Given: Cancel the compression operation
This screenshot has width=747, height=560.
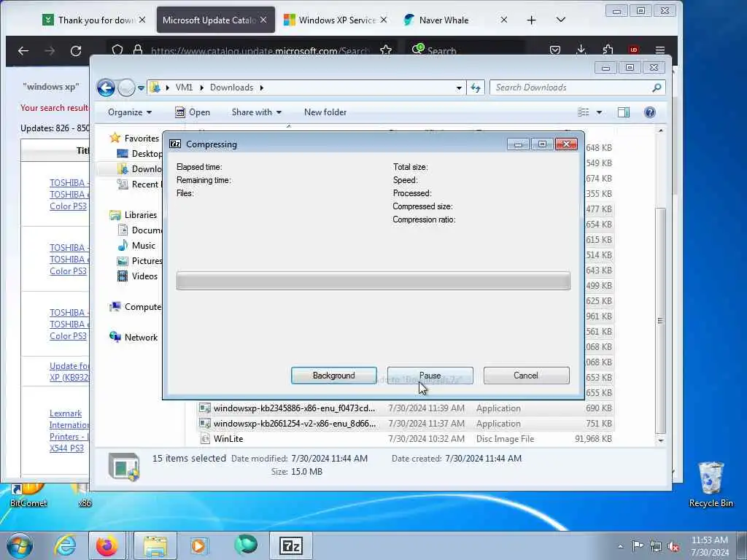Looking at the screenshot, I should (526, 376).
